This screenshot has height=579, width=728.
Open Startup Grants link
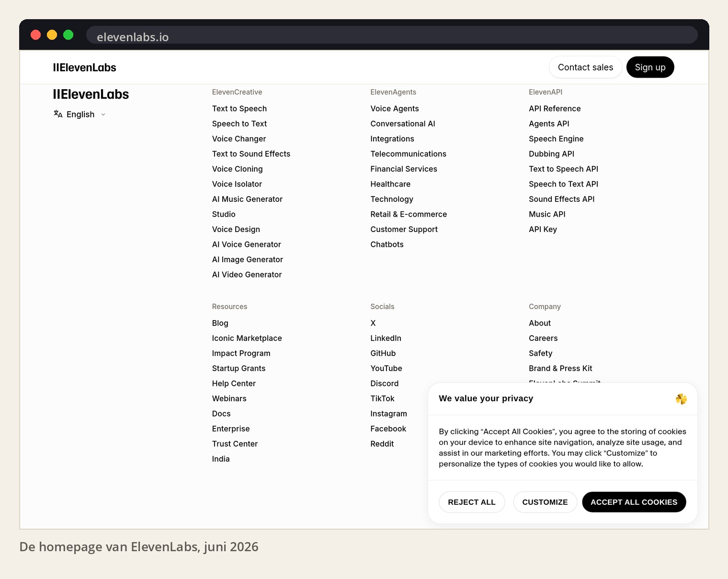coord(239,369)
